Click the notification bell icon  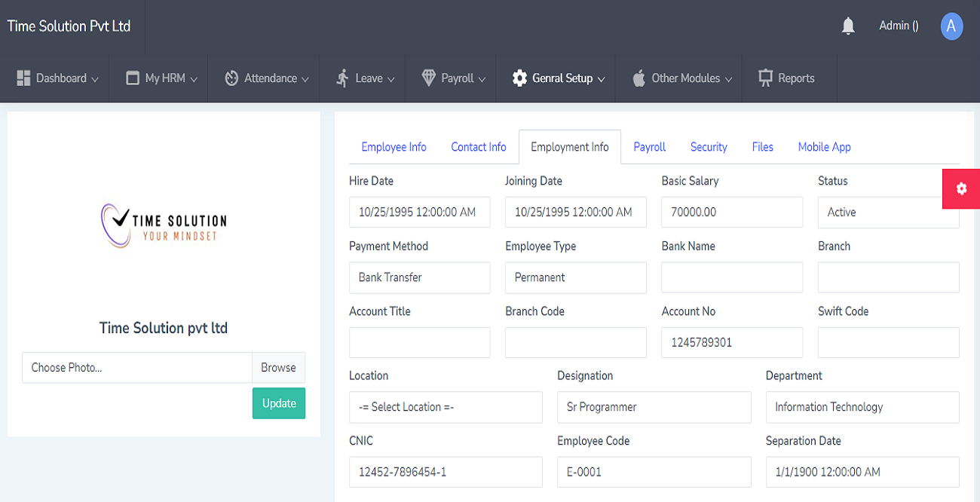coord(848,26)
